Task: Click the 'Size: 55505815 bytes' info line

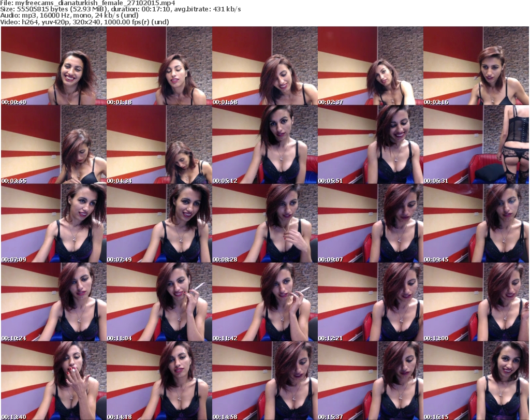Action: pos(120,9)
